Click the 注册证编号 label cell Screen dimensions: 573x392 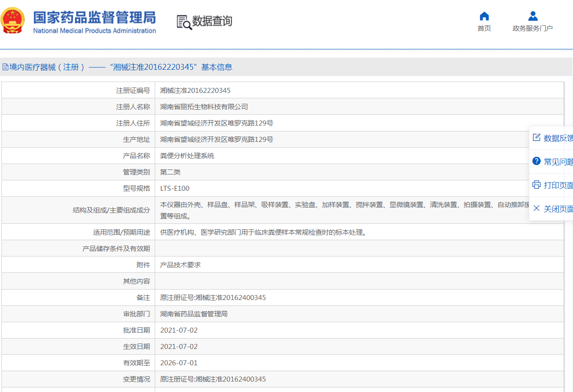(x=78, y=91)
